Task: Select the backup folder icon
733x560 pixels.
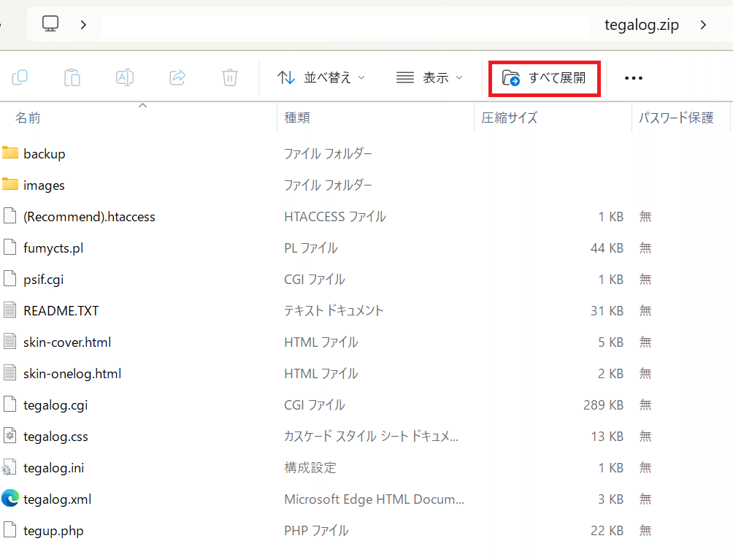Action: pos(9,153)
